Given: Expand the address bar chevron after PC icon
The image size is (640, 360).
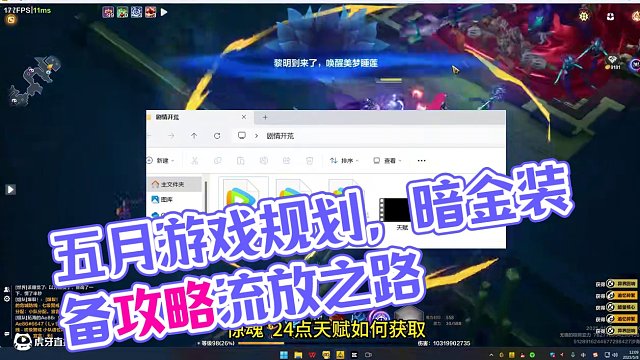Looking at the screenshot, I should 256,136.
